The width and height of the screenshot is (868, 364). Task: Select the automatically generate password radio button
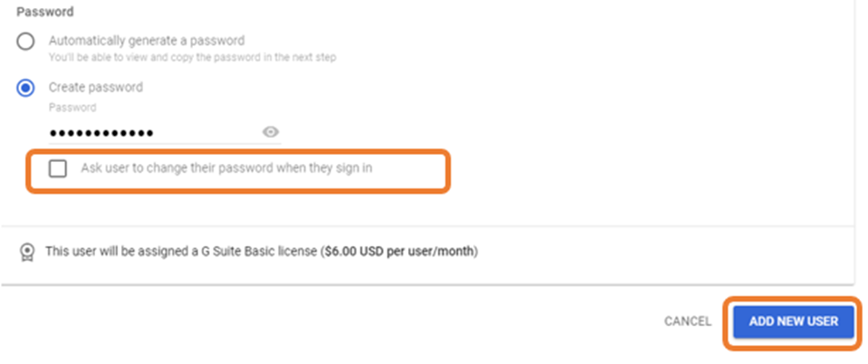coord(26,42)
